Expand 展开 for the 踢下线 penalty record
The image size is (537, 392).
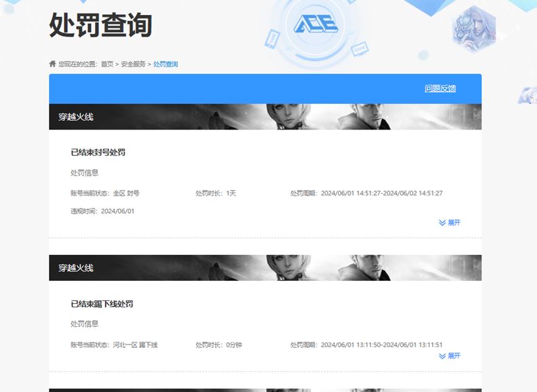[449, 356]
